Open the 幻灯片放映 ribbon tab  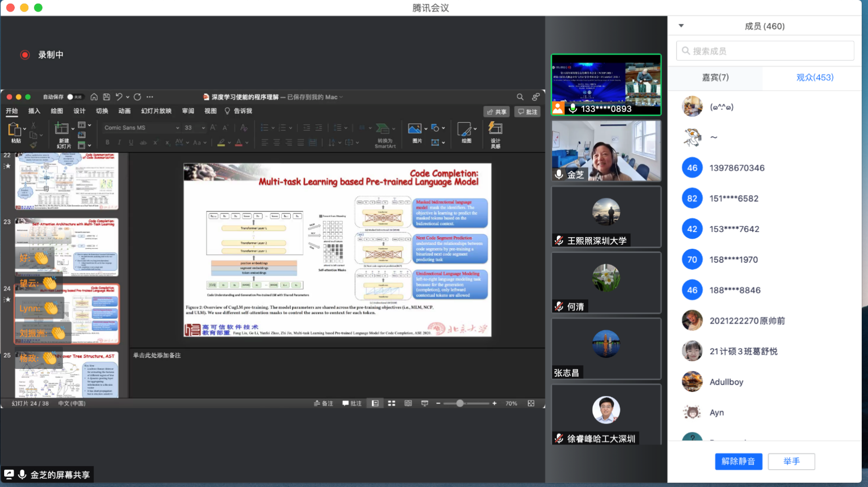(156, 111)
